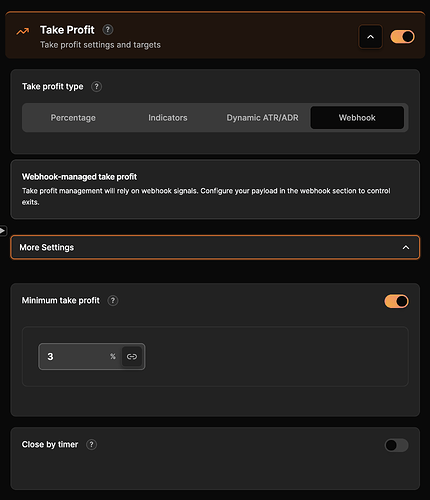Select the Dynamic ATR/ADR type

click(x=262, y=118)
